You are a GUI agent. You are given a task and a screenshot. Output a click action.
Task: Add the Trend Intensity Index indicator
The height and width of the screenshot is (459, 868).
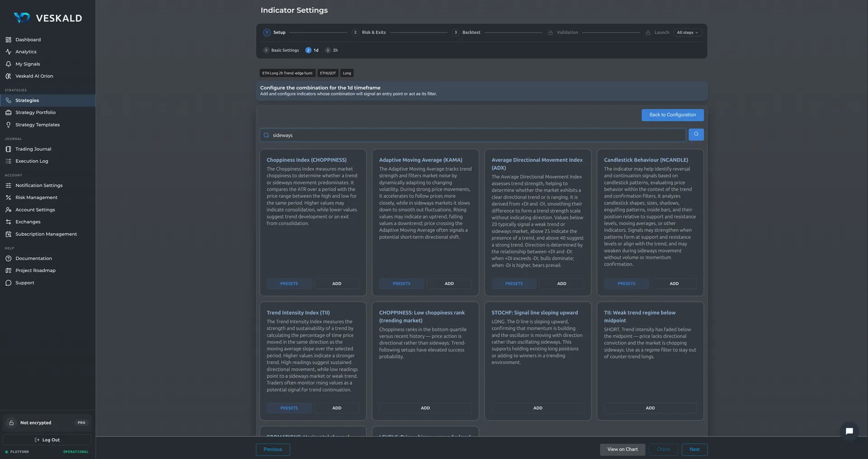(x=337, y=408)
